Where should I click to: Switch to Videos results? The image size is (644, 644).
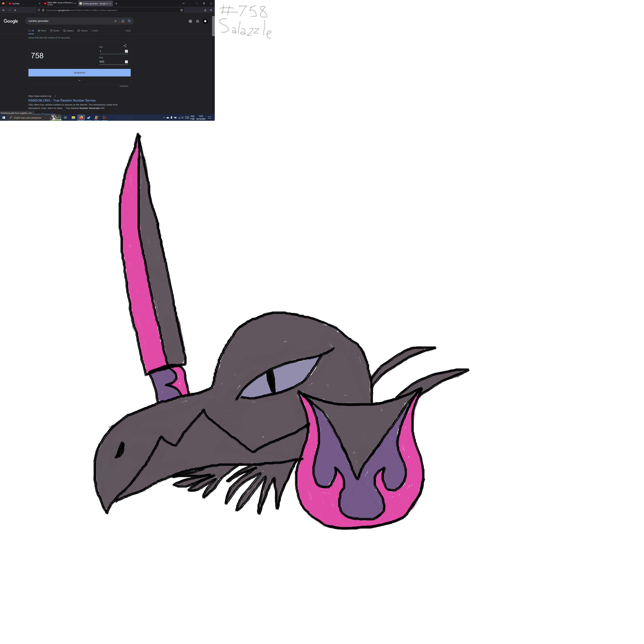point(82,31)
